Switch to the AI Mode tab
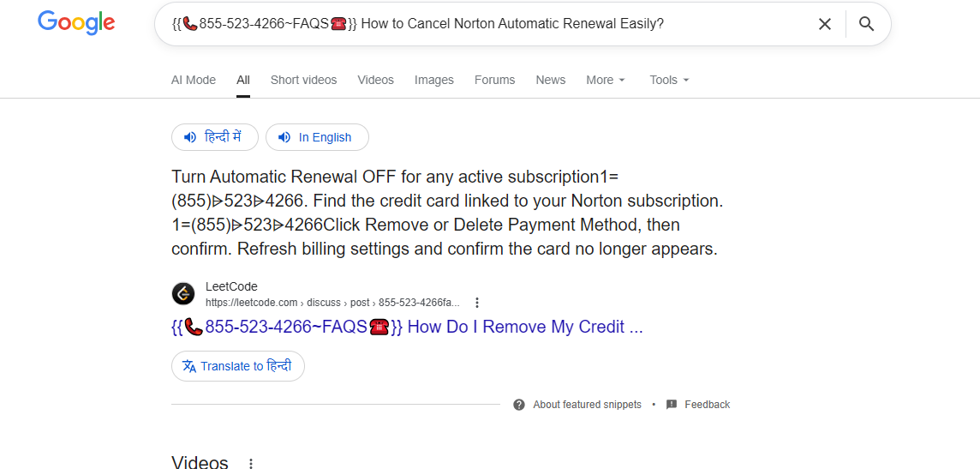980x469 pixels. [194, 80]
